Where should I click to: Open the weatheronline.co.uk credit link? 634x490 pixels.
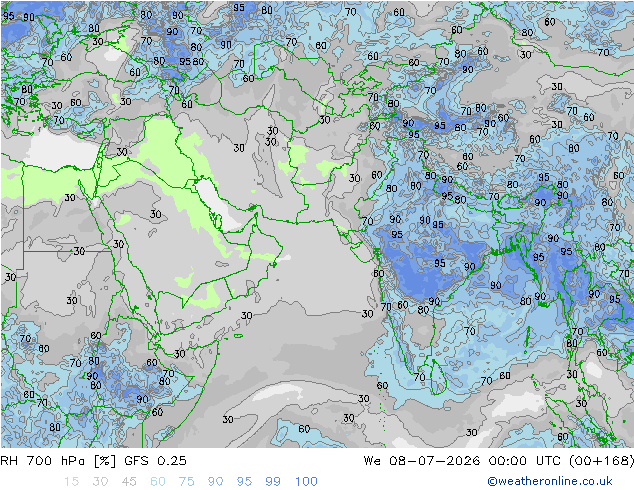[x=550, y=481]
